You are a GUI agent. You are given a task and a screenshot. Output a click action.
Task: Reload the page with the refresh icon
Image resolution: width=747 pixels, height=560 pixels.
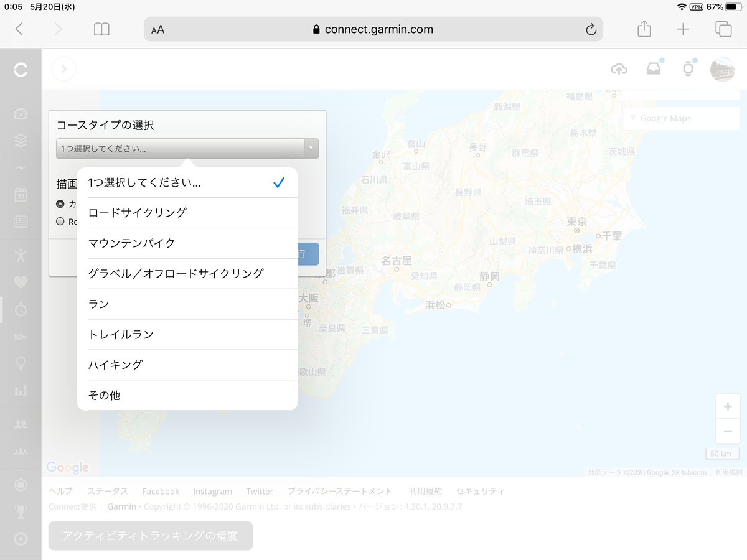tap(591, 29)
